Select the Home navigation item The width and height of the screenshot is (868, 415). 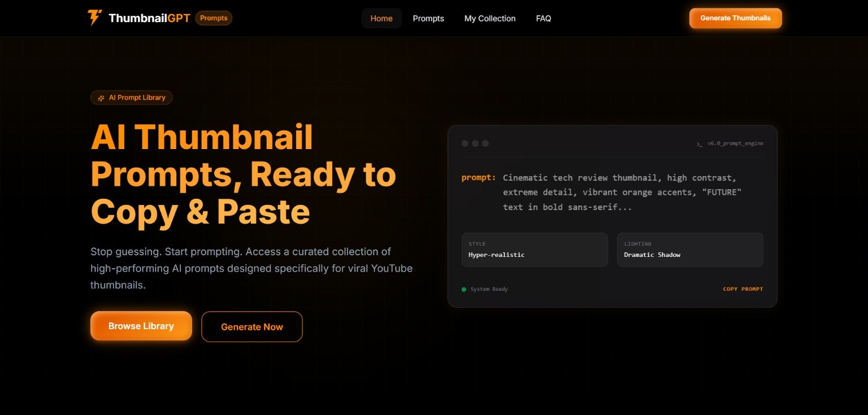point(381,18)
